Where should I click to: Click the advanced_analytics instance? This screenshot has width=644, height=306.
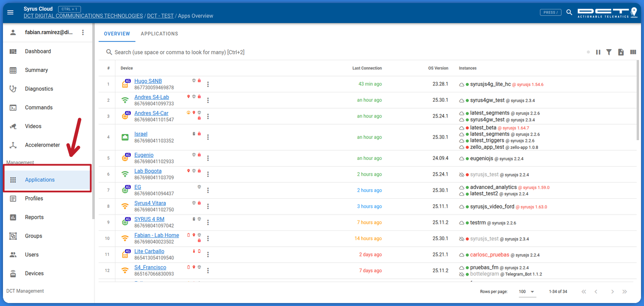(494, 187)
